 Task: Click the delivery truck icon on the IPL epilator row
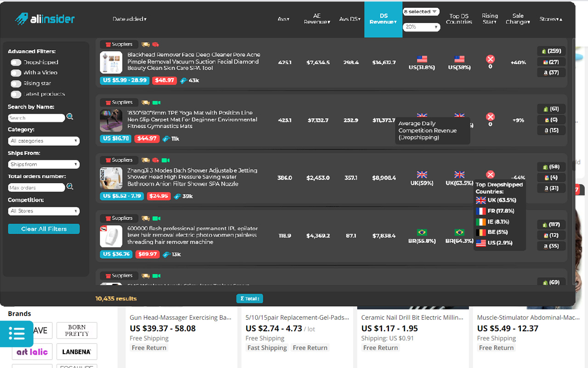click(145, 218)
